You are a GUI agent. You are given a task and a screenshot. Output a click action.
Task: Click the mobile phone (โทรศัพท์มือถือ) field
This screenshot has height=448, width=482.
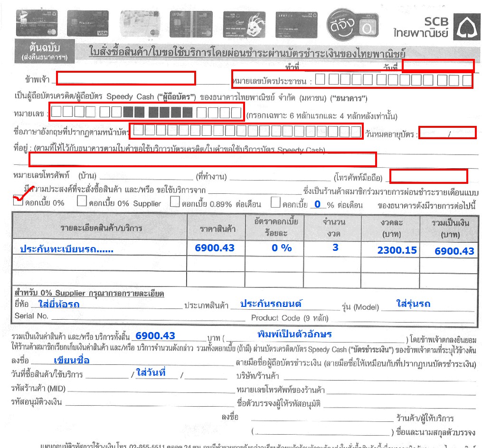click(x=428, y=177)
